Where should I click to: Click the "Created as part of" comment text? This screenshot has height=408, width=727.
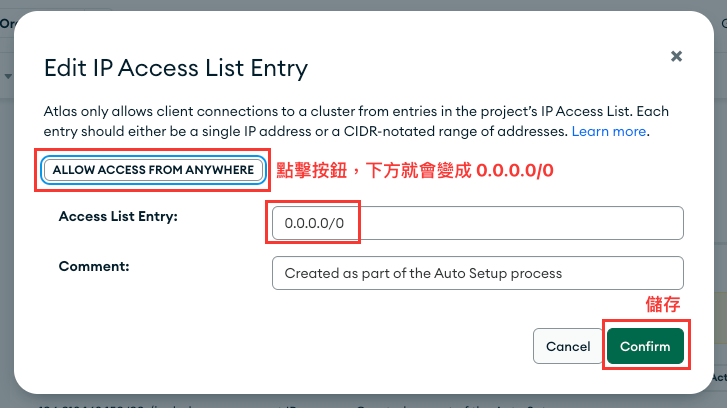click(x=423, y=272)
